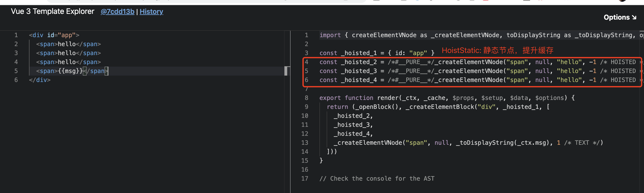644x193 pixels.
Task: Click line number 13 in the output pane
Action: click(305, 143)
